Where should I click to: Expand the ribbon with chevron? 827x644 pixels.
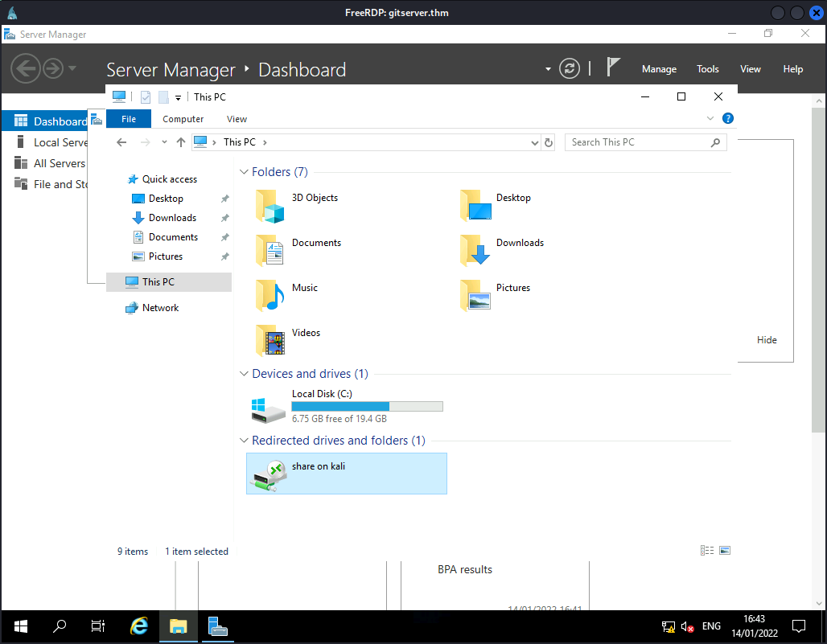710,118
